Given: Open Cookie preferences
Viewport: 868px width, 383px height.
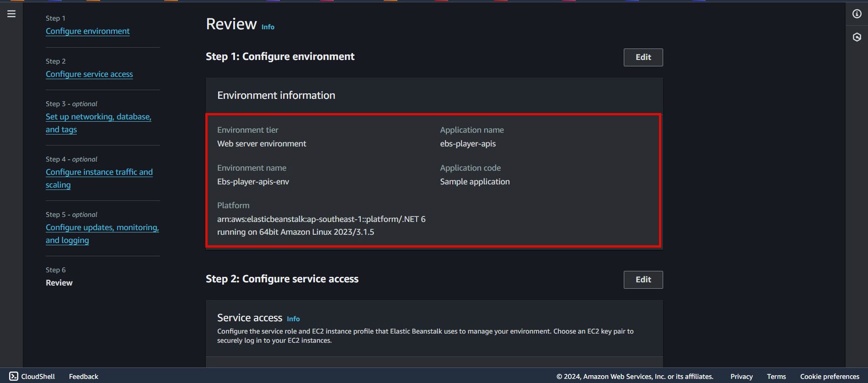Looking at the screenshot, I should coord(830,376).
